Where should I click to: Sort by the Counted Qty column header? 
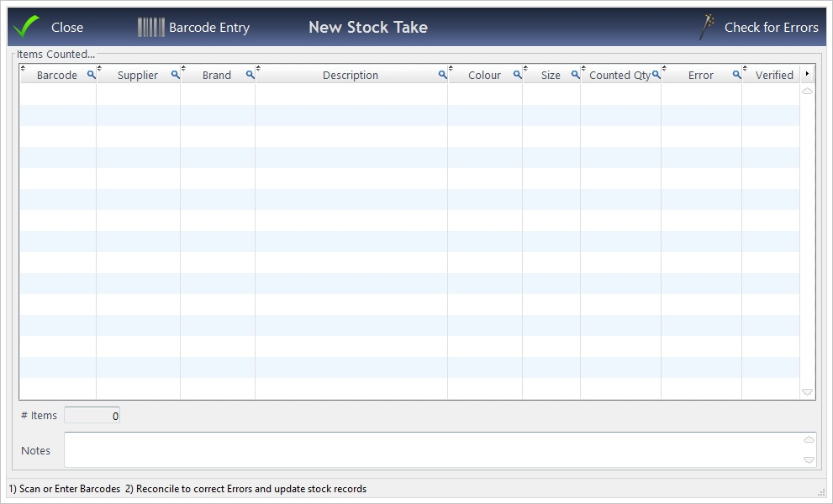619,76
